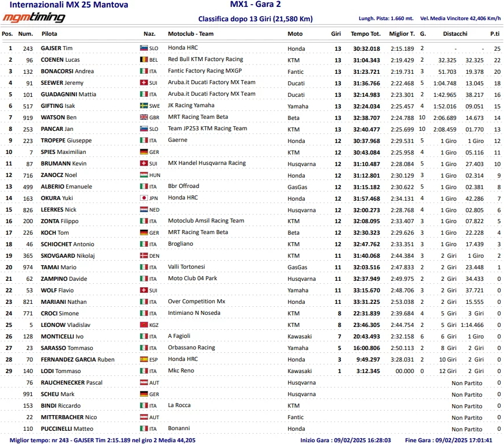The width and height of the screenshot is (504, 444).
Task: Click gap 1:04.748 in Seewer row
Action: point(445,84)
